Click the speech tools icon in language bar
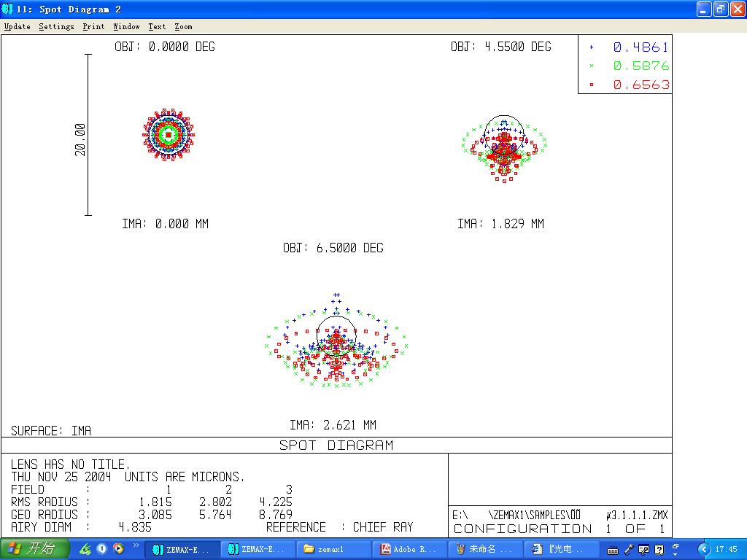This screenshot has width=747, height=560. (643, 550)
